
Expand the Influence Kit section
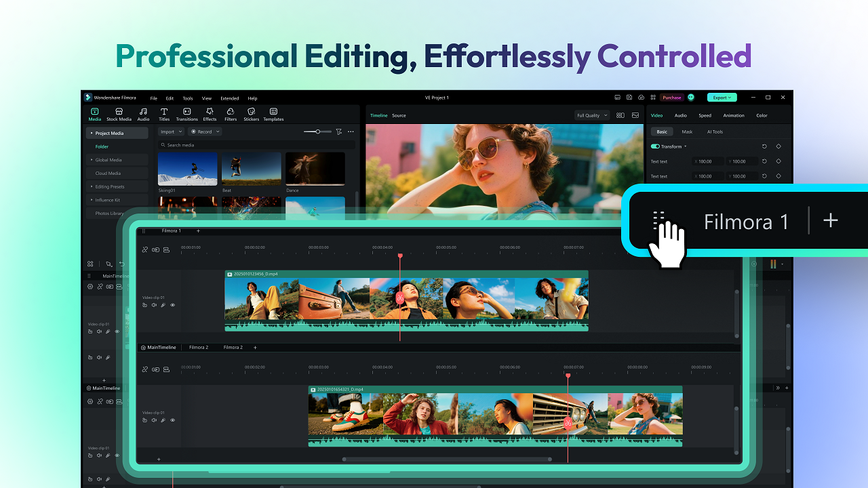(92, 200)
